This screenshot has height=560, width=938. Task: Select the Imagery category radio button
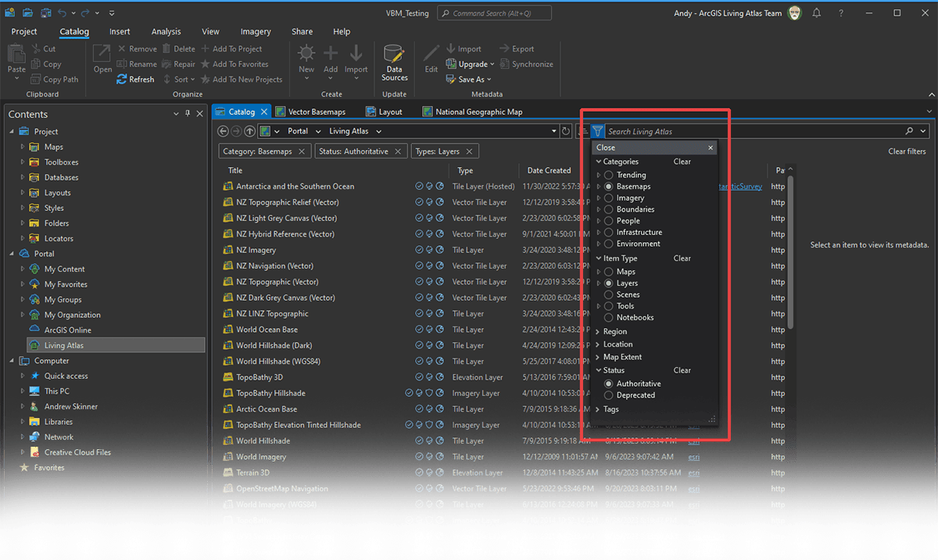click(609, 198)
